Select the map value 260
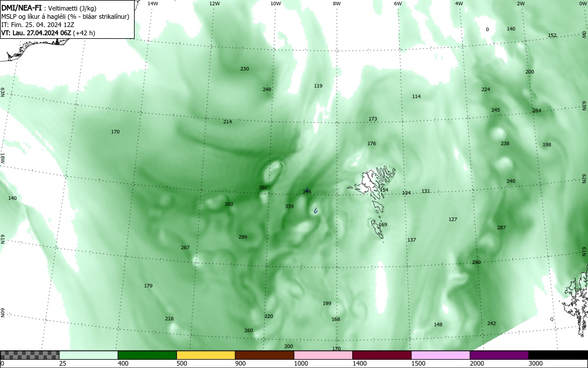588x368 pixels. (x=249, y=330)
